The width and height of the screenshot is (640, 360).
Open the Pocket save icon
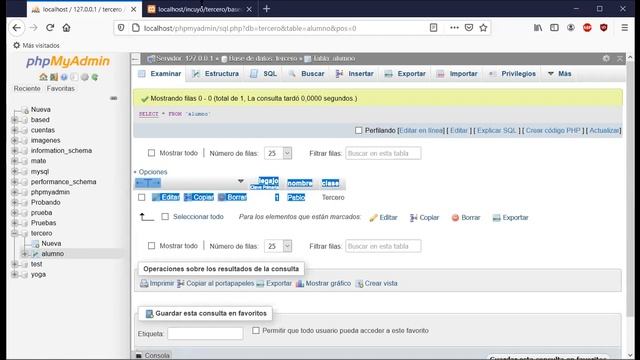pos(469,28)
